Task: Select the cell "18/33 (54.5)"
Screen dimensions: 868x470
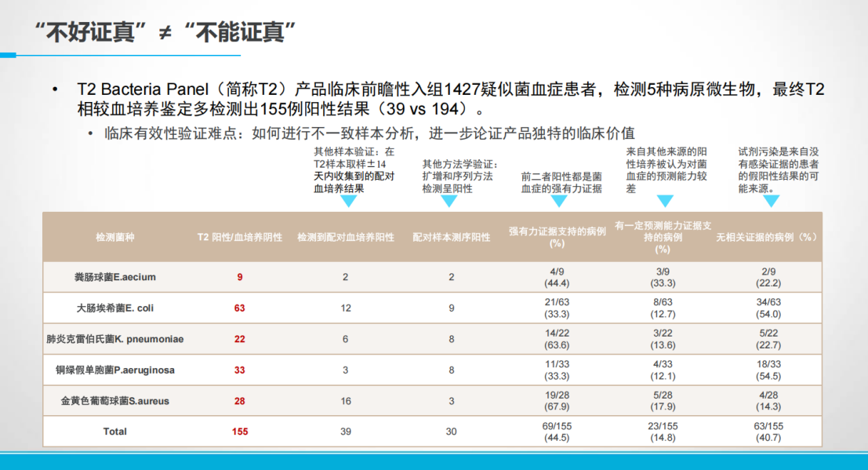Action: coord(768,370)
